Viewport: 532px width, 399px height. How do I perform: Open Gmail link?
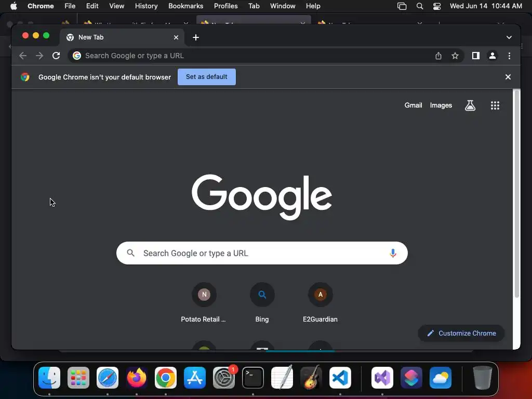[x=413, y=105]
